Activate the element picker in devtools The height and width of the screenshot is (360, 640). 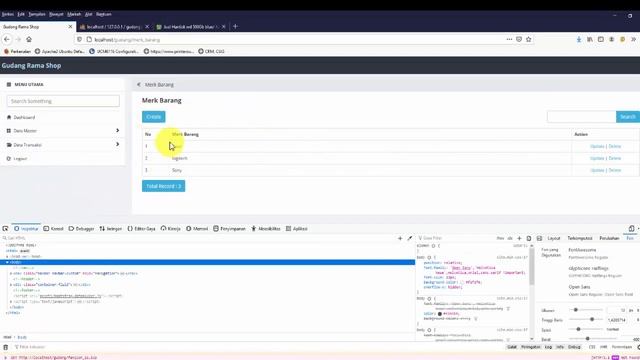(x=5, y=229)
